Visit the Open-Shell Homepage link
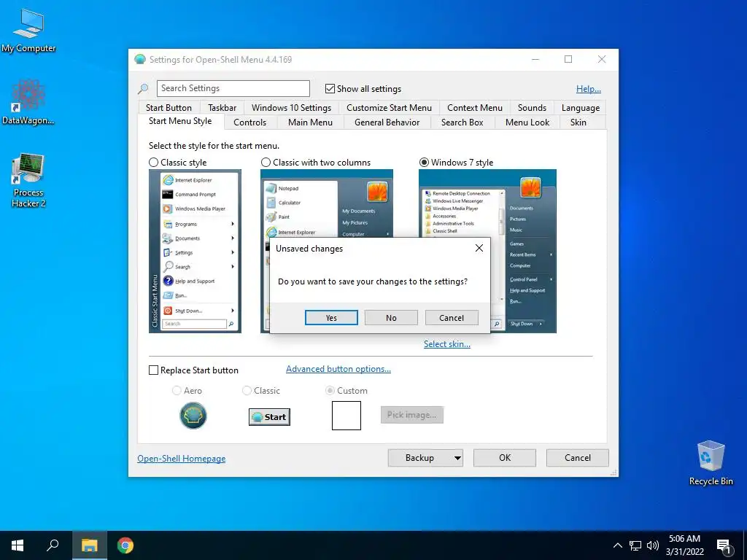Viewport: 747px width, 560px height. point(181,458)
